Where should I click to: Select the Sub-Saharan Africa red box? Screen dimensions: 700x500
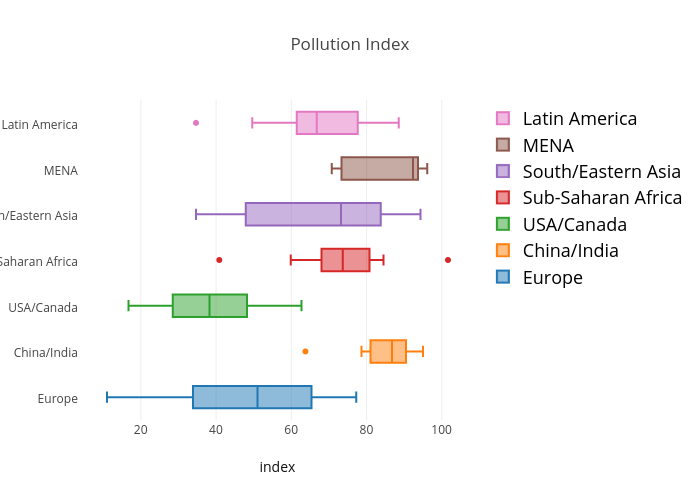click(345, 260)
